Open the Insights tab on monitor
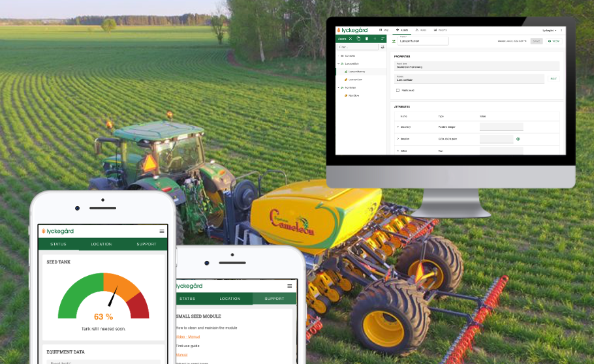Screen dimensions: 594x364 click(x=440, y=30)
